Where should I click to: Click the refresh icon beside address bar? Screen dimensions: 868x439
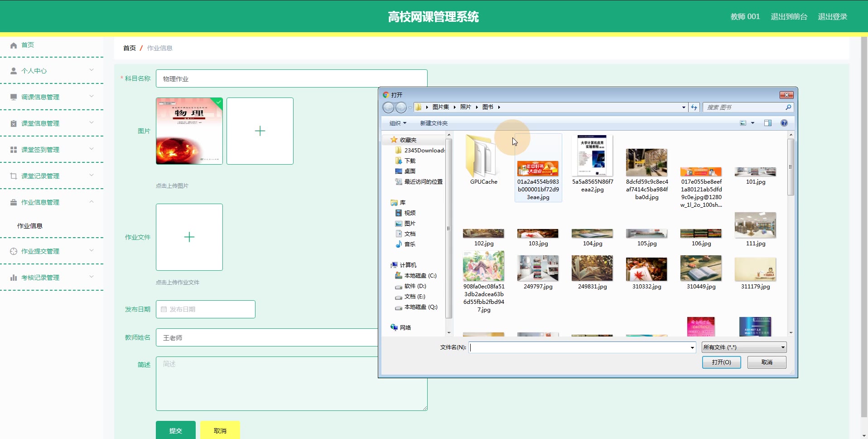coord(694,107)
